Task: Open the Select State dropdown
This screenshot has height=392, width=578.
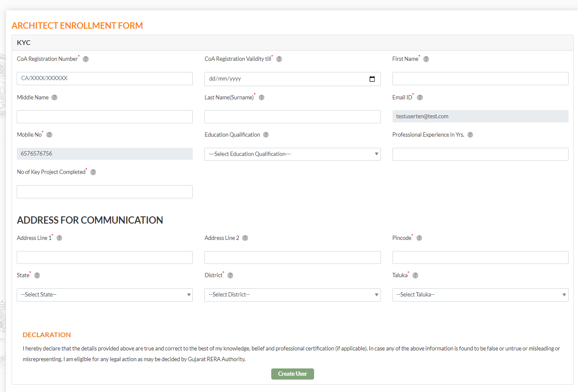Action: pyautogui.click(x=105, y=295)
